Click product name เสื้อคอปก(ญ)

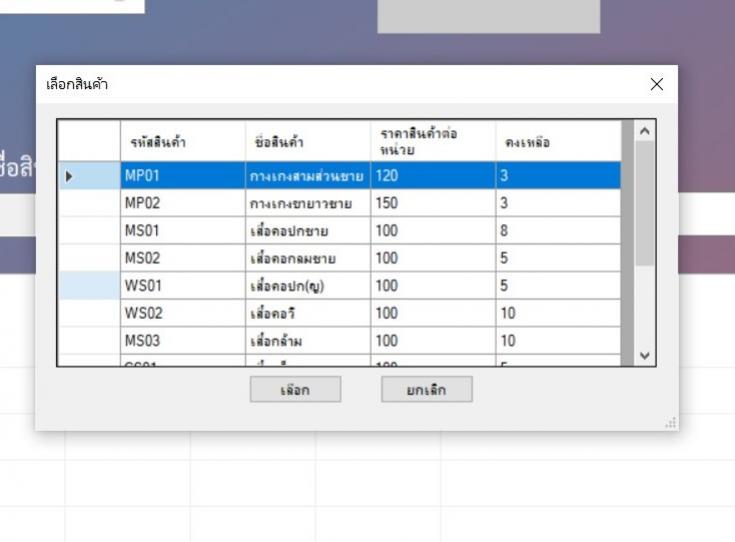(308, 286)
